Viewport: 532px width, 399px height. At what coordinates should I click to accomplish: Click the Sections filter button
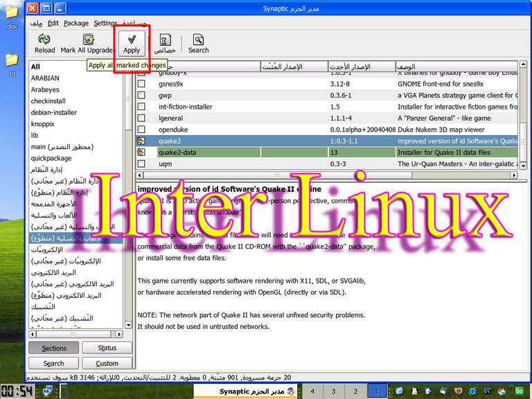tap(54, 348)
